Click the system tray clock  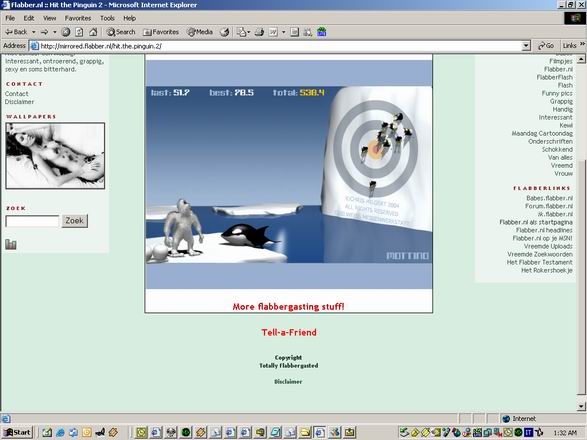[565, 433]
